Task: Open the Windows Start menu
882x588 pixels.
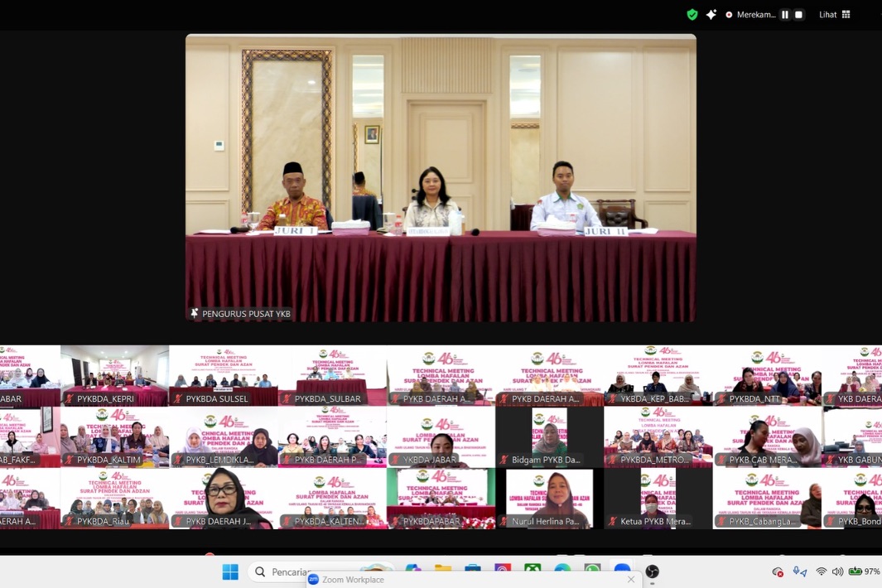Action: pos(230,571)
